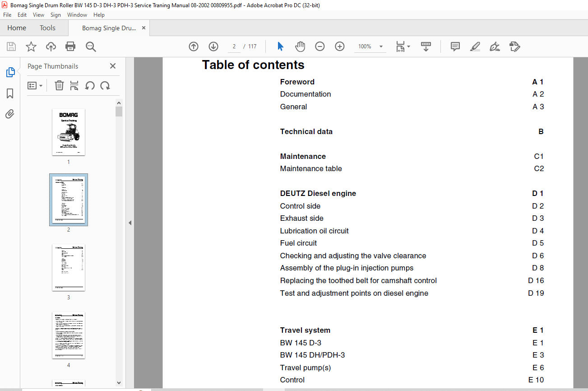The width and height of the screenshot is (588, 391).
Task: Select the Highlight text pen tool
Action: pos(475,47)
